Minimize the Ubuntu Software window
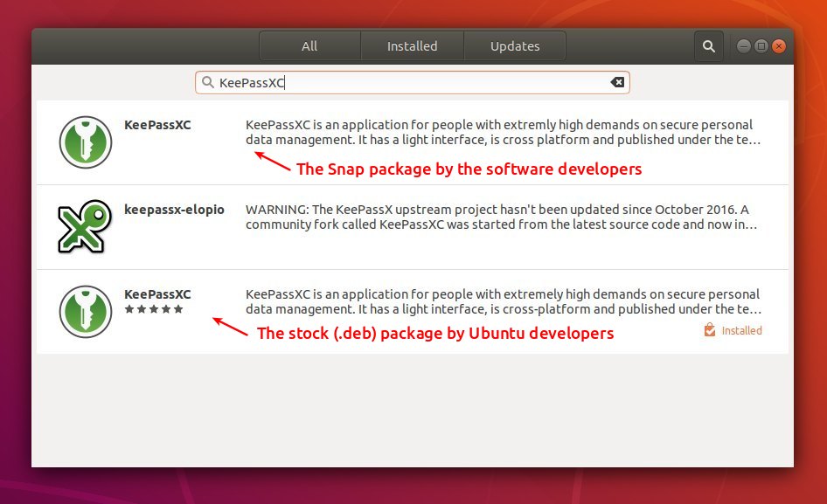Screen dimensions: 827x504 (x=744, y=46)
